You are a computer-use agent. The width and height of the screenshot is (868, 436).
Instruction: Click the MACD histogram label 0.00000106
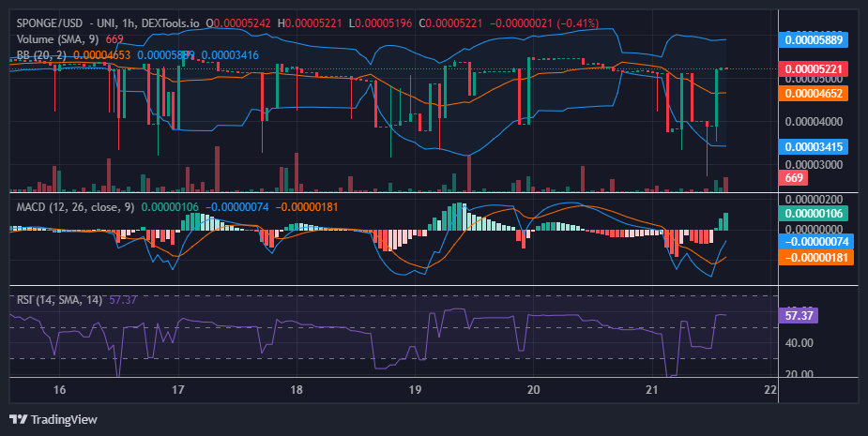pos(814,214)
